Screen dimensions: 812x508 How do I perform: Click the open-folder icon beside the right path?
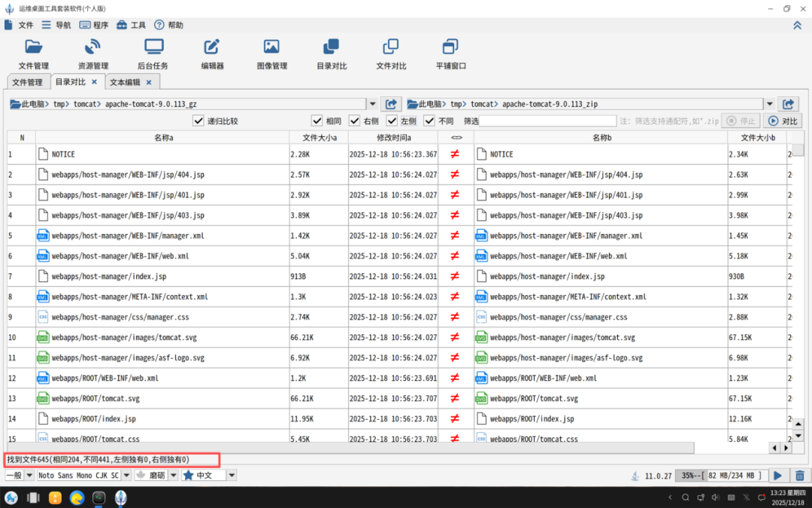(788, 104)
